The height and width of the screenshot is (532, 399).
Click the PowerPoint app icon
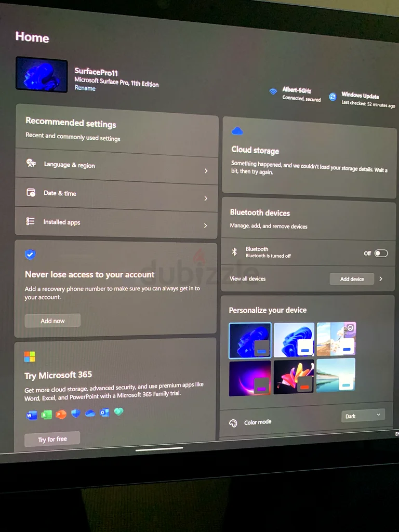[x=61, y=414]
